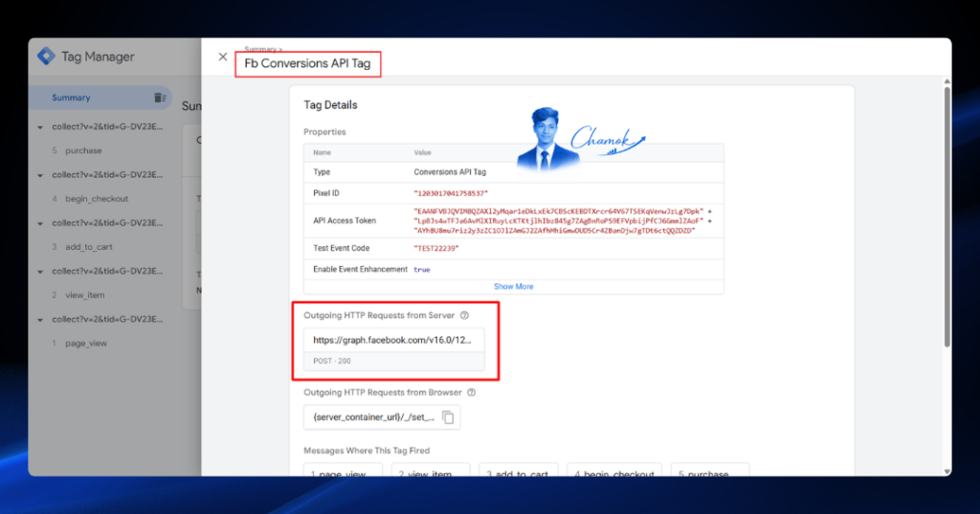The width and height of the screenshot is (980, 514).
Task: Collapse the collect request above page_view
Action: click(40, 320)
